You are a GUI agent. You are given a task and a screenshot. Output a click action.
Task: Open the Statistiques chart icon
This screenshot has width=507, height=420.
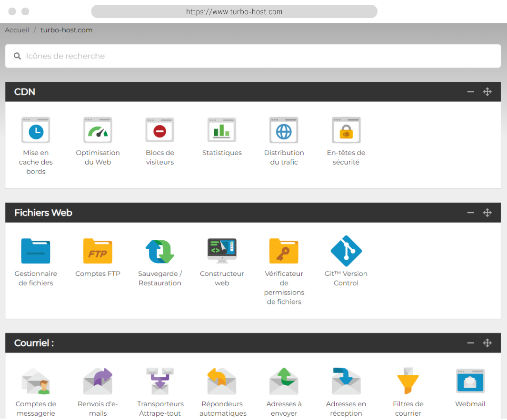tap(222, 130)
